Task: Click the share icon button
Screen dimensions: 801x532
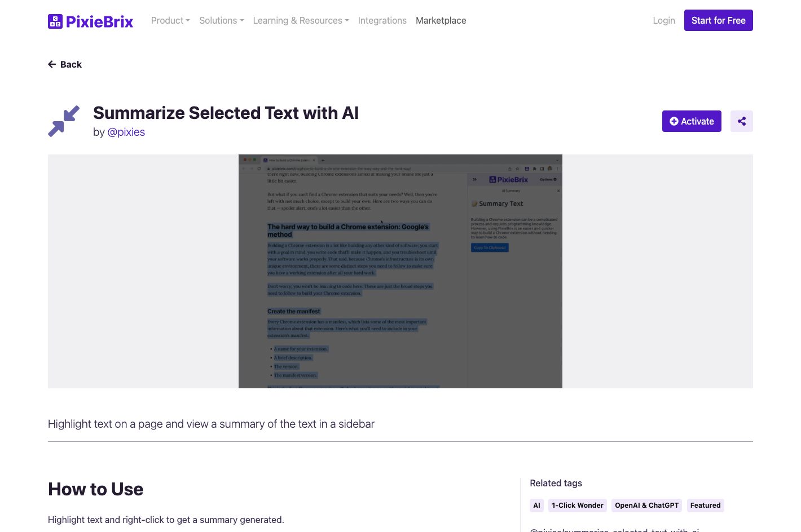Action: pos(741,121)
